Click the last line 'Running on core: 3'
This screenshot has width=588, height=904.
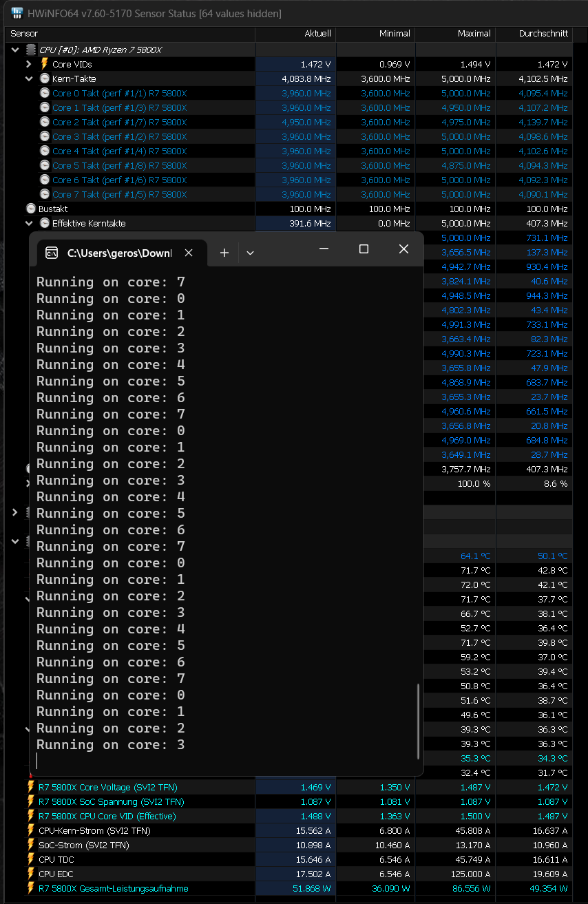point(111,744)
